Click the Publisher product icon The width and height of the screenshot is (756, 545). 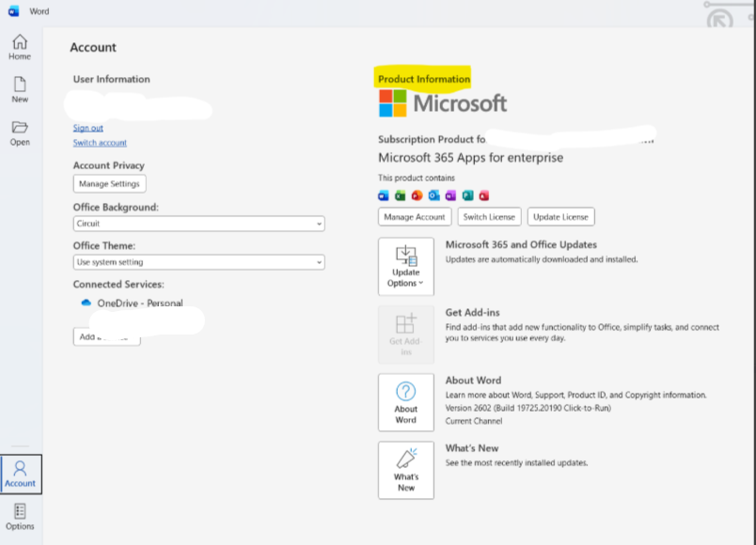point(467,195)
